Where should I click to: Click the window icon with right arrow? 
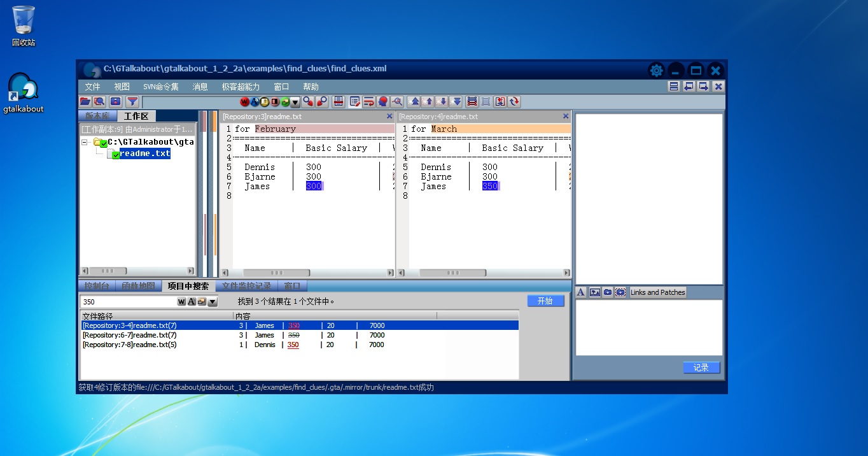(x=704, y=87)
